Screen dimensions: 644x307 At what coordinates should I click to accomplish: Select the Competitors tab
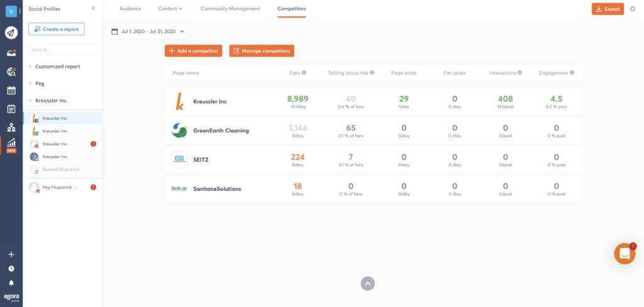tap(292, 9)
